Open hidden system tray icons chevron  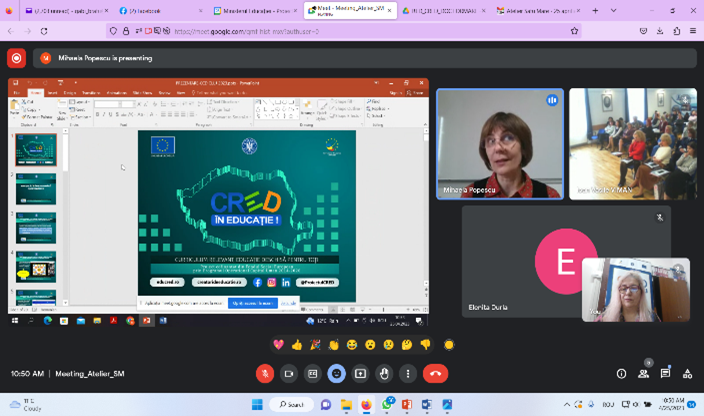click(x=566, y=405)
